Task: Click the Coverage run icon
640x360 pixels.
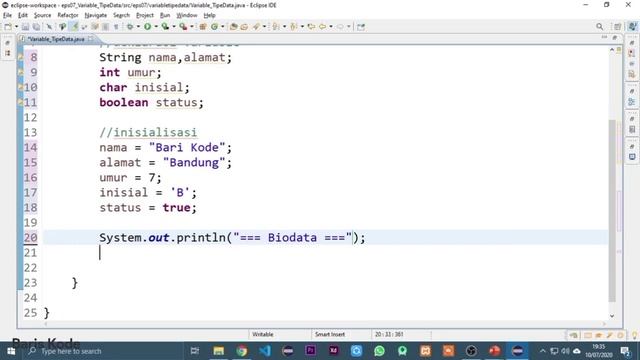Action: pyautogui.click(x=165, y=27)
